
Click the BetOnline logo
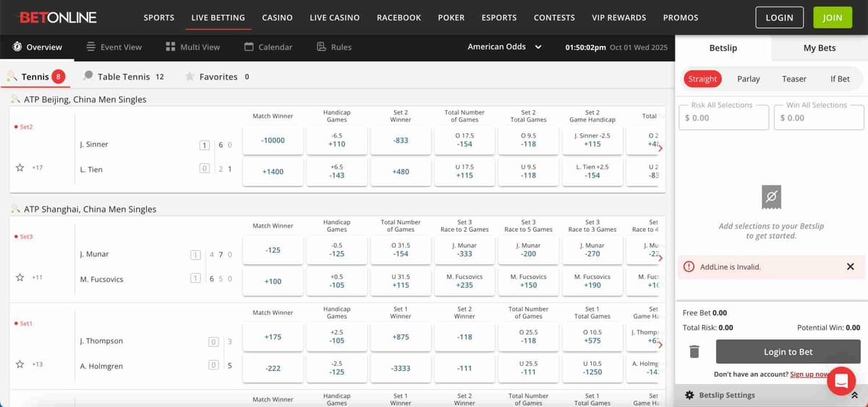58,17
